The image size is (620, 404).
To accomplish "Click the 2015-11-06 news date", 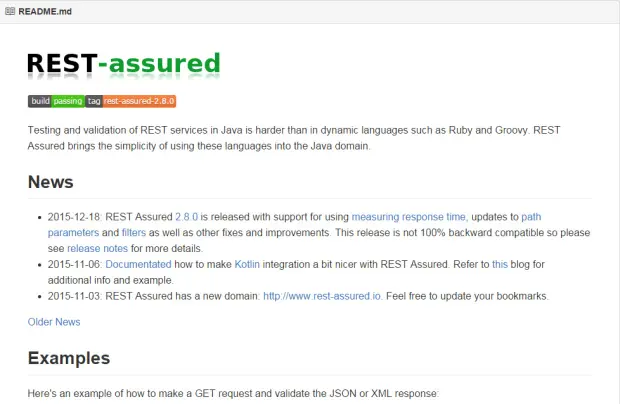I will tap(75, 264).
